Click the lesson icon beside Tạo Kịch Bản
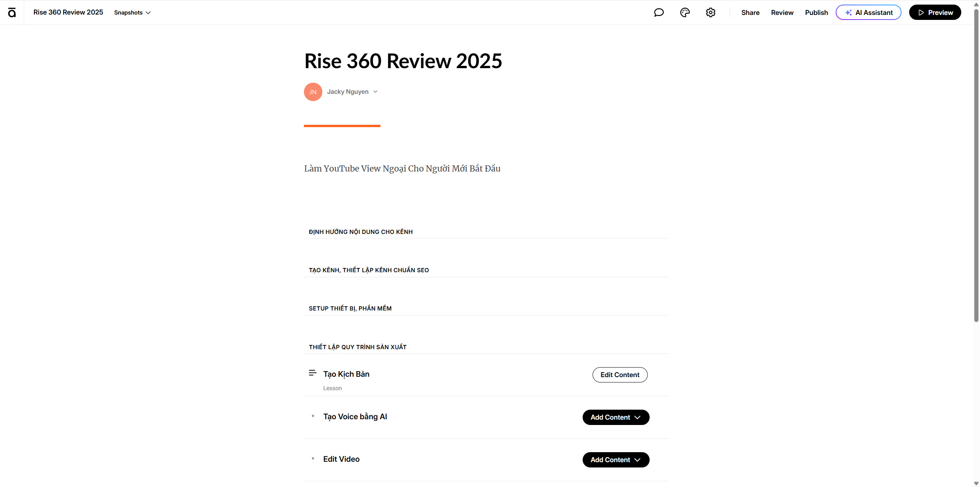The image size is (980, 487). [x=312, y=373]
